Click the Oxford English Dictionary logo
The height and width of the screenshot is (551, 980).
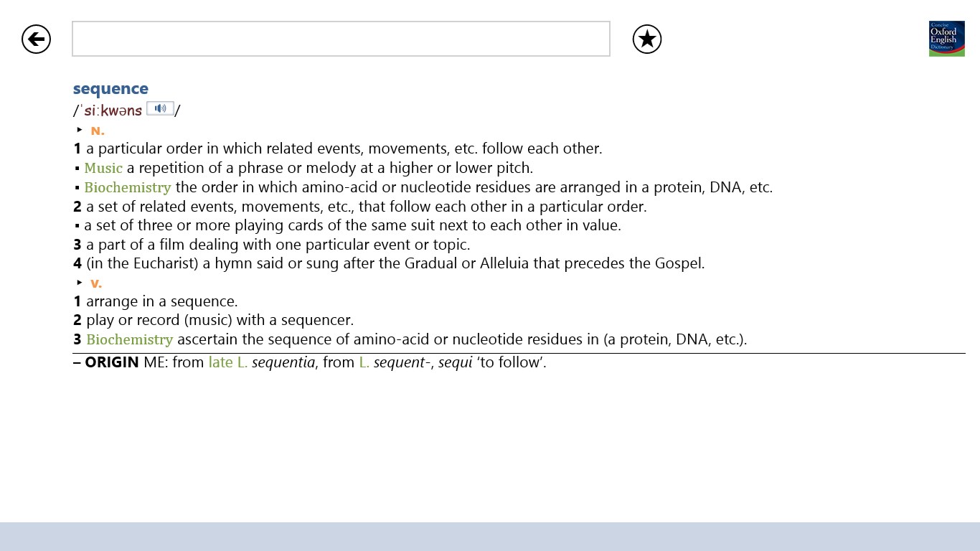946,38
